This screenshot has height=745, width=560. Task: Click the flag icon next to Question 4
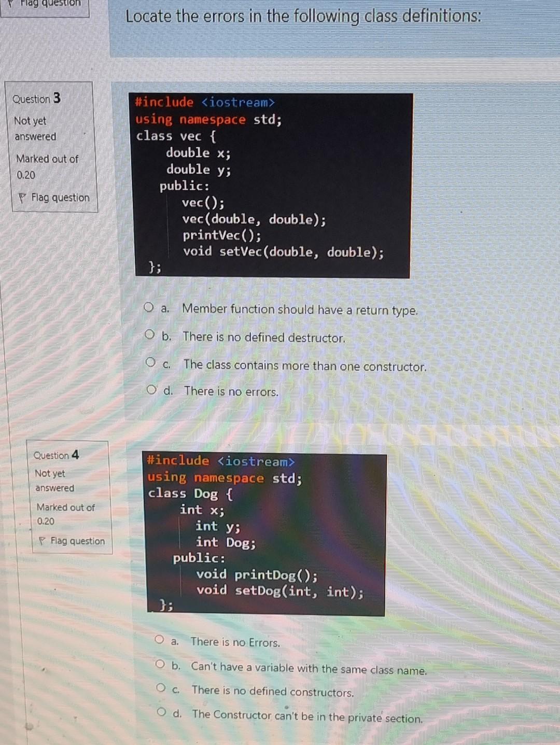pyautogui.click(x=43, y=541)
